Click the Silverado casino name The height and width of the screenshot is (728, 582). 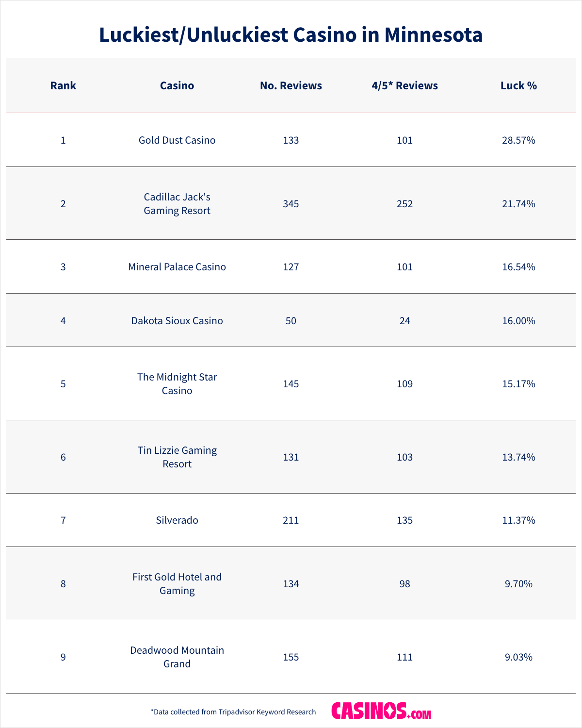pos(177,520)
